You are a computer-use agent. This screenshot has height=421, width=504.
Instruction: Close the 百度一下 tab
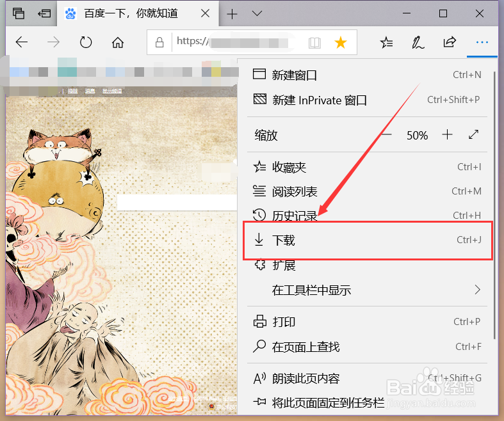(x=205, y=13)
